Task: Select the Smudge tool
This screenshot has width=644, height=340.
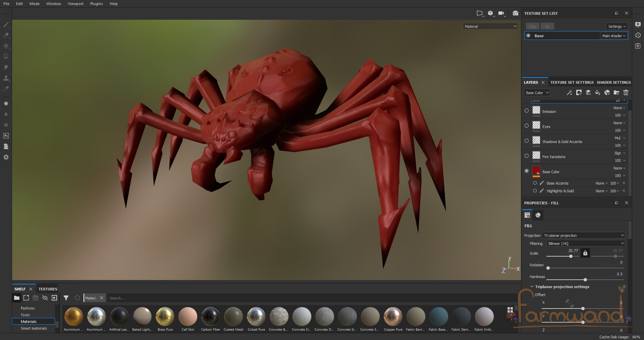Action: (x=6, y=67)
